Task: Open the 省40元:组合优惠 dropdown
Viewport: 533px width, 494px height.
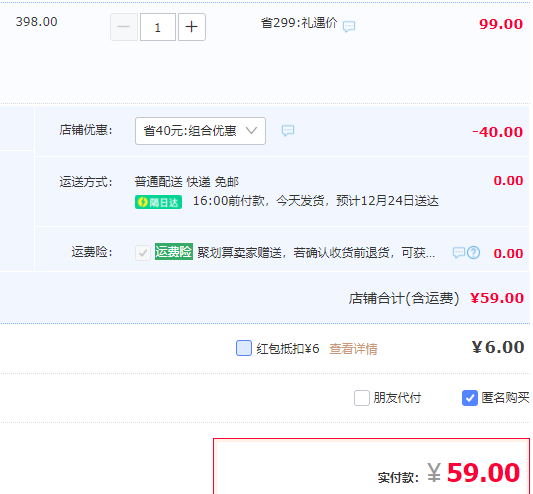Action: tap(200, 131)
